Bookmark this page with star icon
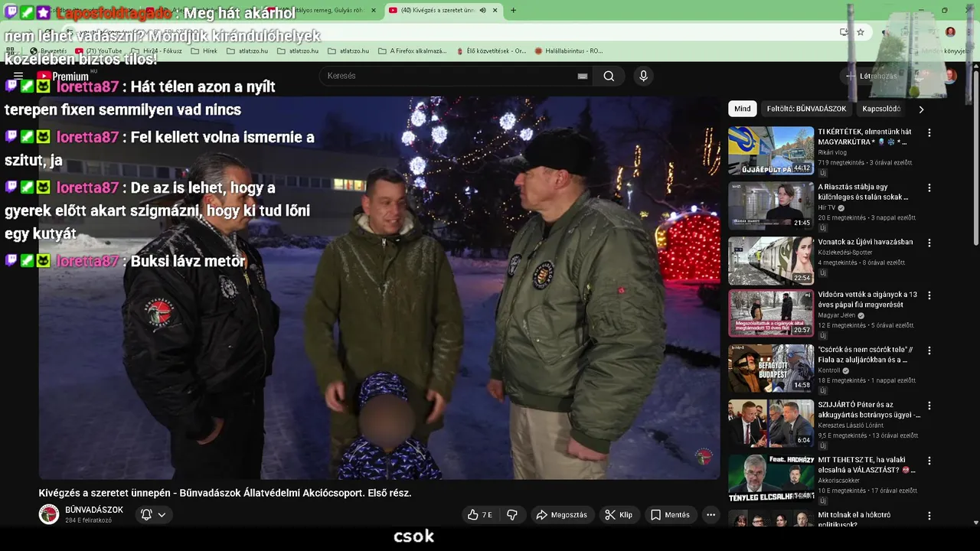 tap(861, 32)
